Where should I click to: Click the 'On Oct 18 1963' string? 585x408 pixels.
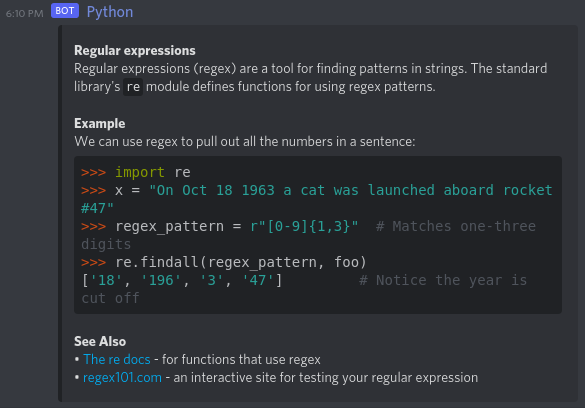click(x=212, y=190)
